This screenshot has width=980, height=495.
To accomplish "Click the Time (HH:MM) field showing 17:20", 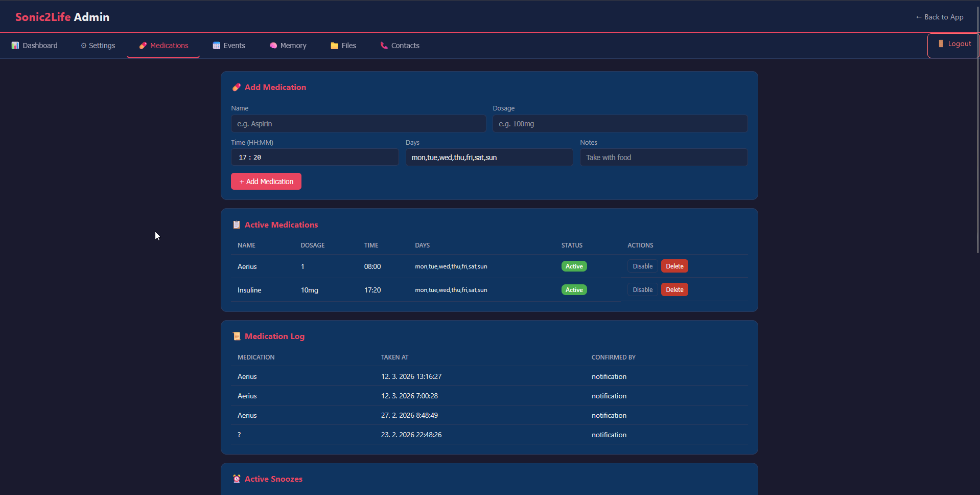I will pyautogui.click(x=315, y=157).
